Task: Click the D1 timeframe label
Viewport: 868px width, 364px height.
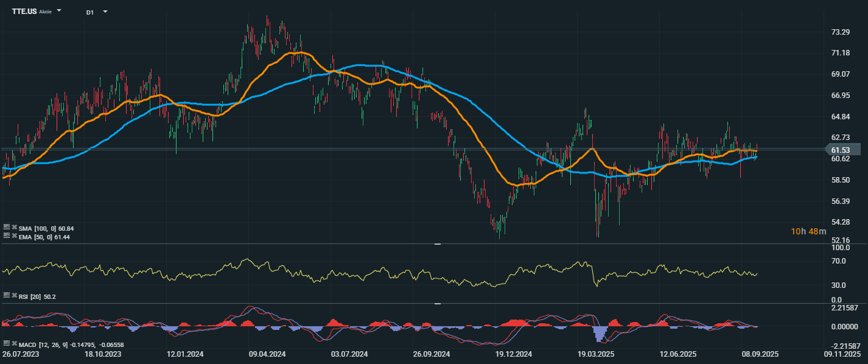Action: click(x=90, y=12)
